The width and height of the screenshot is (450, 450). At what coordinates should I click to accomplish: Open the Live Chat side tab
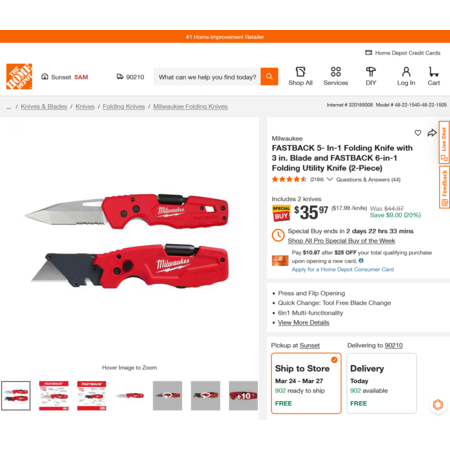click(x=444, y=142)
